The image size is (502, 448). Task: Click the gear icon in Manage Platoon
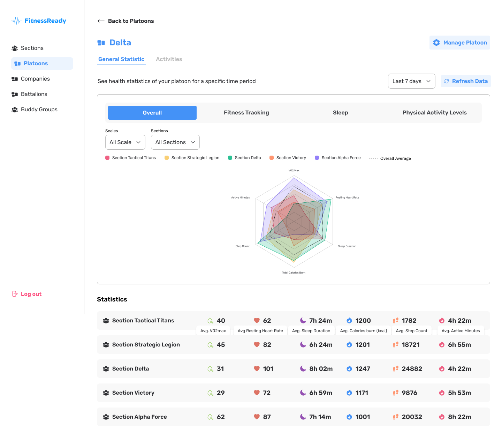[x=436, y=43]
